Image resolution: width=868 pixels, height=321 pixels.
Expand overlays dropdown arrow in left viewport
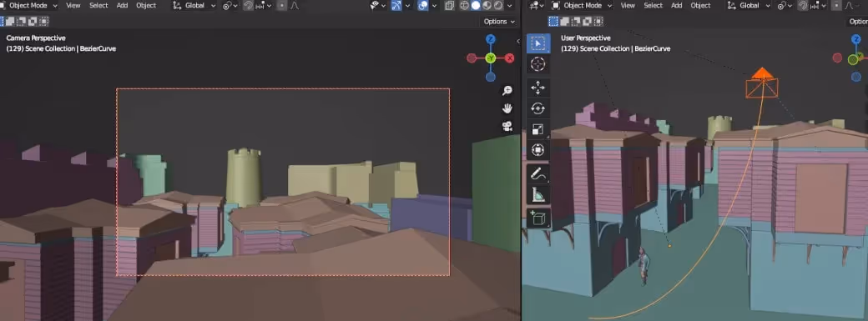tap(434, 6)
